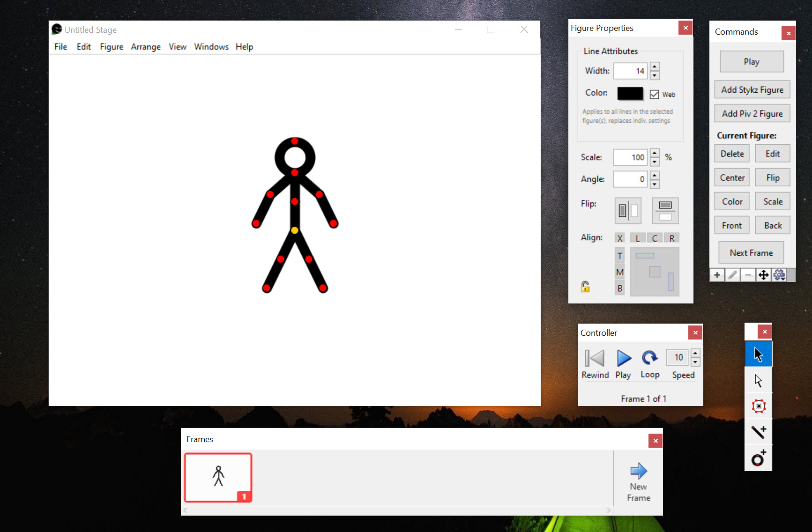This screenshot has height=532, width=812.
Task: Open the black line Color swatch
Action: pyautogui.click(x=630, y=93)
